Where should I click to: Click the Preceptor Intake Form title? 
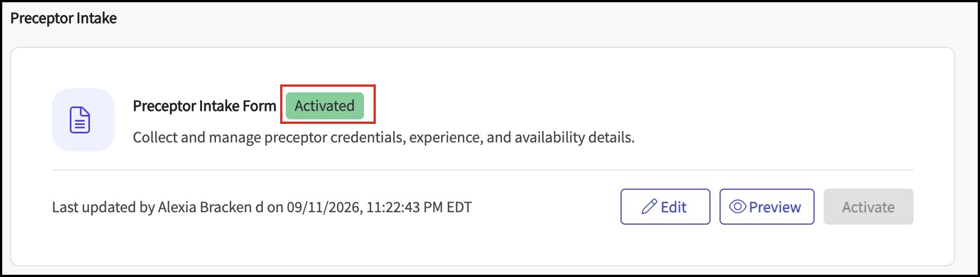tap(204, 106)
